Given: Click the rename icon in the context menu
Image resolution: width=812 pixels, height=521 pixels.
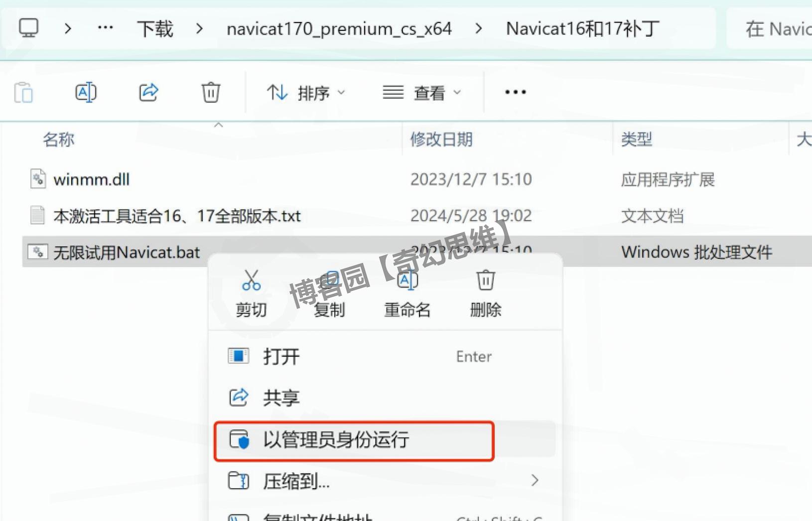Looking at the screenshot, I should tap(407, 280).
